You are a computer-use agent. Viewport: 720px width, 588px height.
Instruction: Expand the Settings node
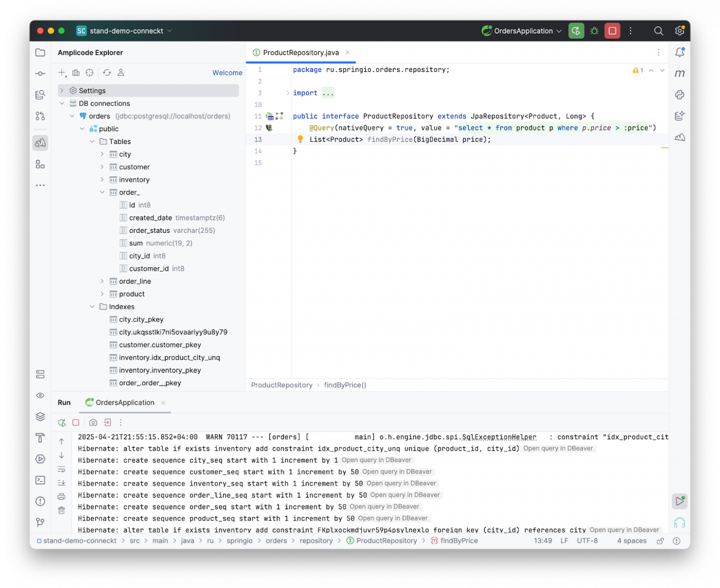(x=62, y=91)
